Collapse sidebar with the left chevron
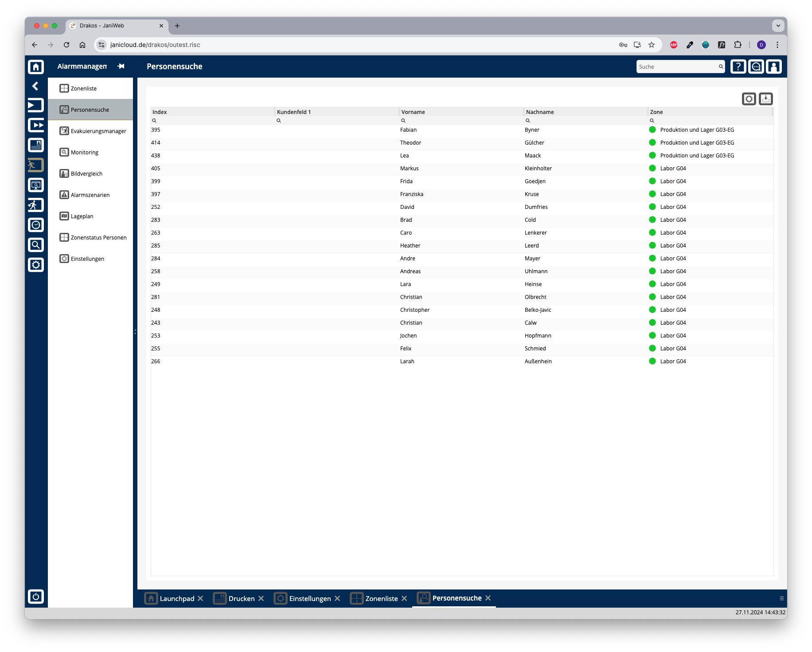 click(x=35, y=86)
